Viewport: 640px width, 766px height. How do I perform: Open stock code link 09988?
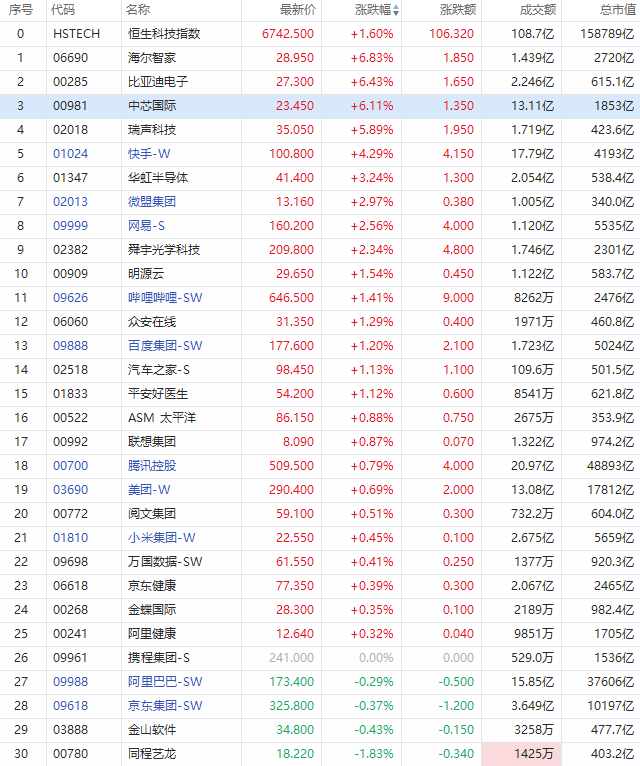pos(70,681)
